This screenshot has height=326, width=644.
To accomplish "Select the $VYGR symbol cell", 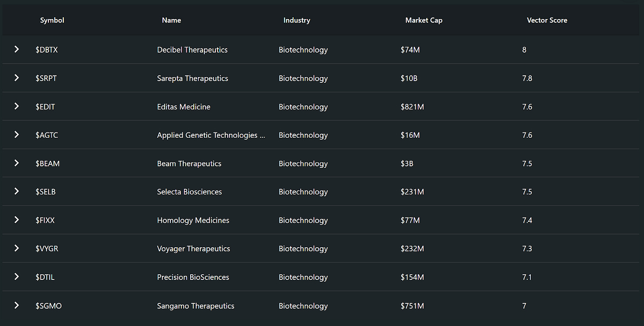I will (47, 248).
